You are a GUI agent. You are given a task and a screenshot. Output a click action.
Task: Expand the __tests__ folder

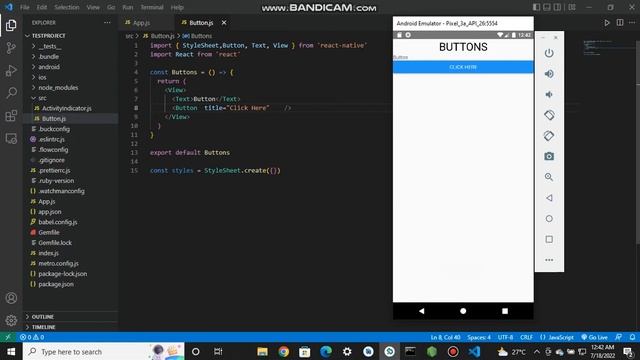50,46
